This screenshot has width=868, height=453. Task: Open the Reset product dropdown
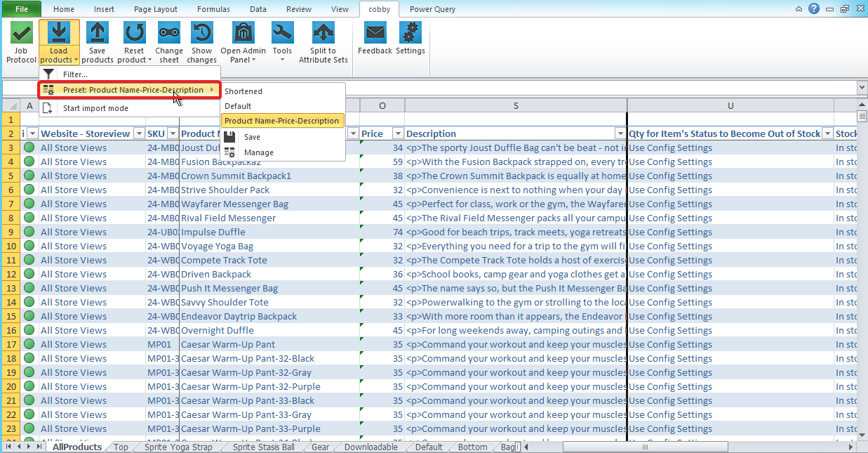(x=134, y=42)
